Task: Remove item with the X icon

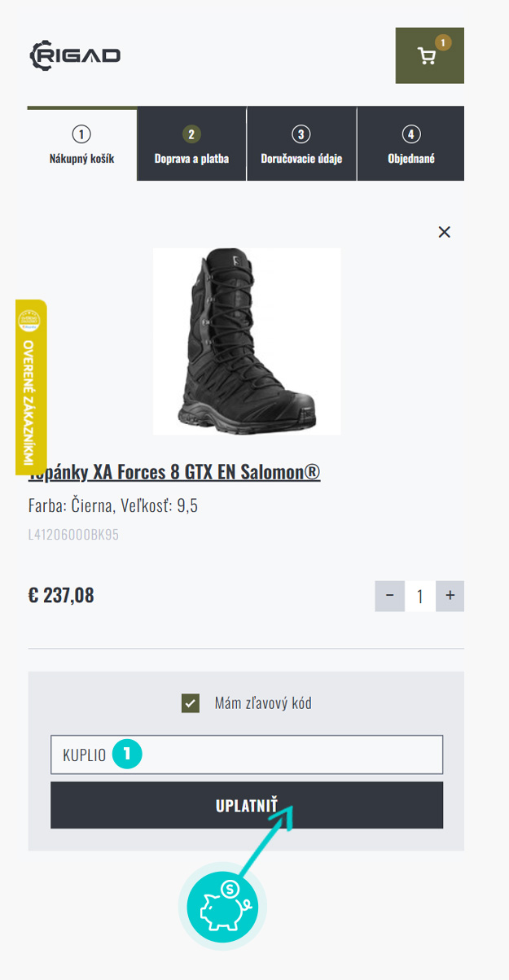Action: [x=444, y=232]
